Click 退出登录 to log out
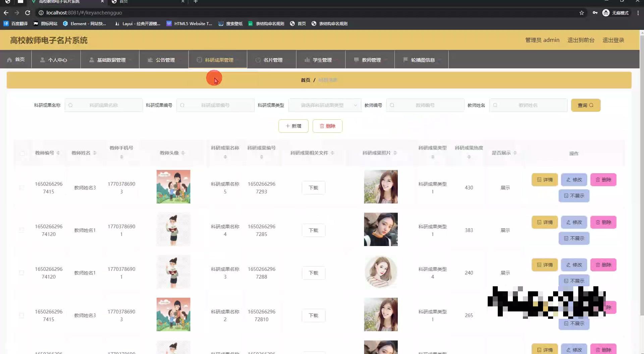This screenshot has width=644, height=354. coord(613,40)
